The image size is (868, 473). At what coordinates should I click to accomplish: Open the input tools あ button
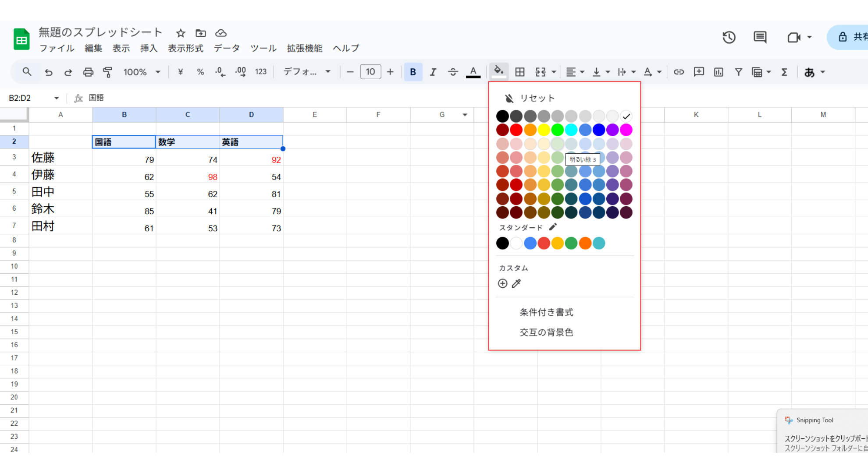[810, 72]
